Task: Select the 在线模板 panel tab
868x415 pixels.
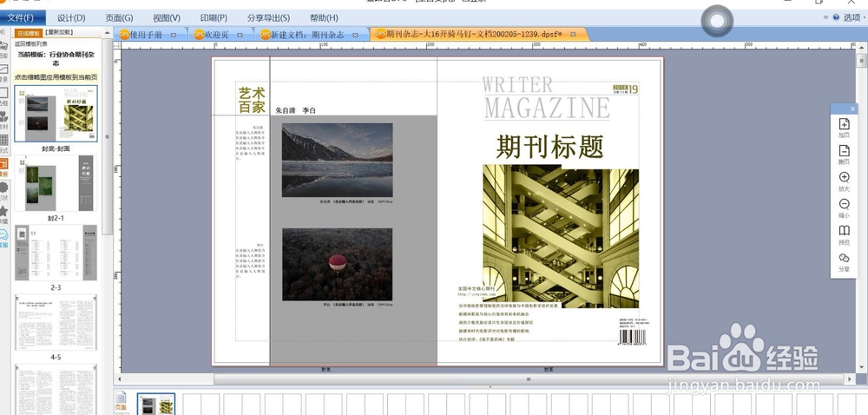Action: click(x=29, y=33)
